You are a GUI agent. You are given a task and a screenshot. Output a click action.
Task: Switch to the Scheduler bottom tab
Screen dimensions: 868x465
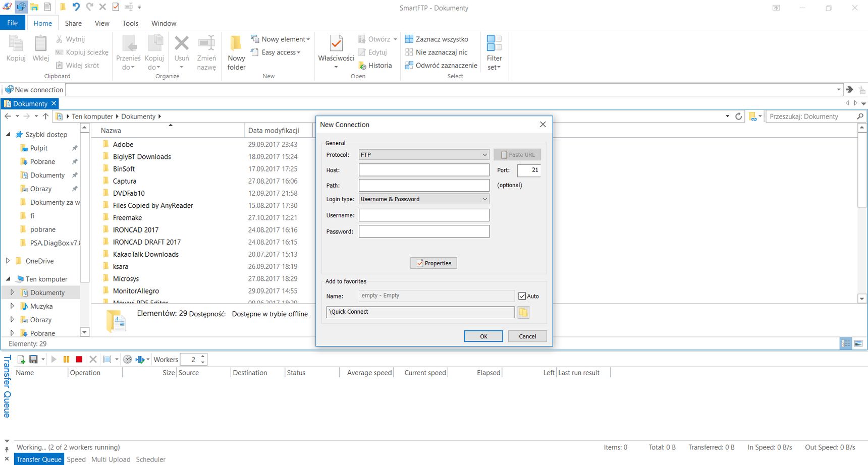point(151,459)
